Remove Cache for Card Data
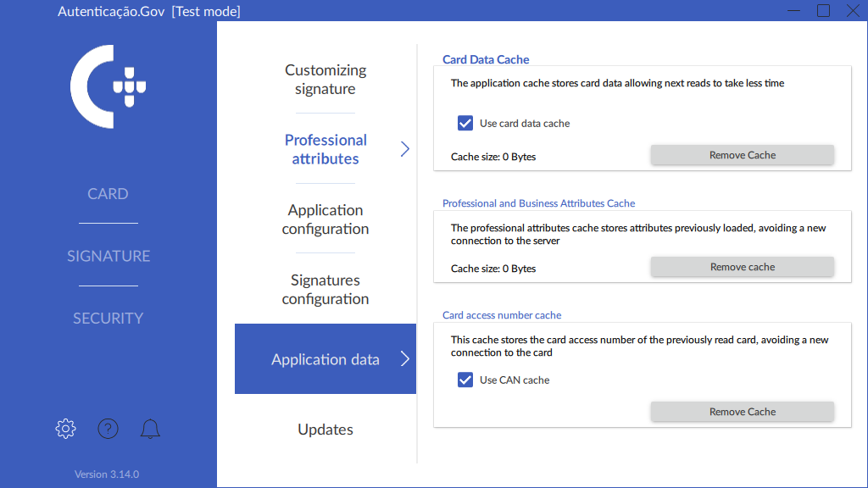 742,155
